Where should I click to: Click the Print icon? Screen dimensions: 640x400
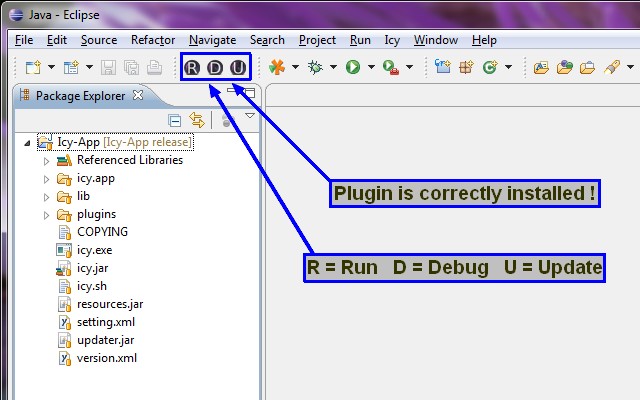[x=154, y=67]
